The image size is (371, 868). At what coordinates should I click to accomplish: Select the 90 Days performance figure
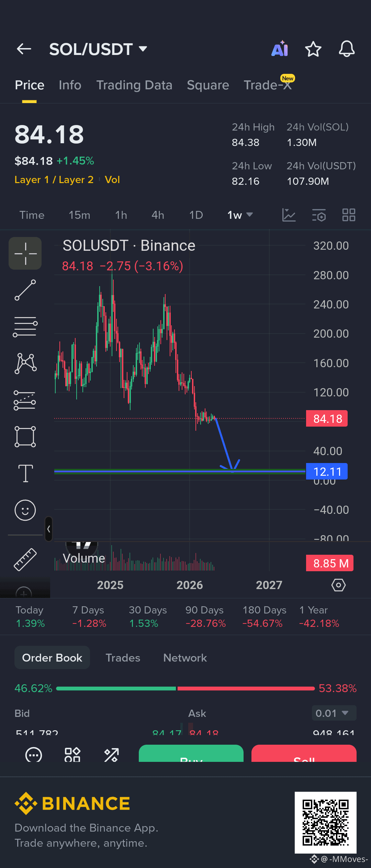[205, 617]
